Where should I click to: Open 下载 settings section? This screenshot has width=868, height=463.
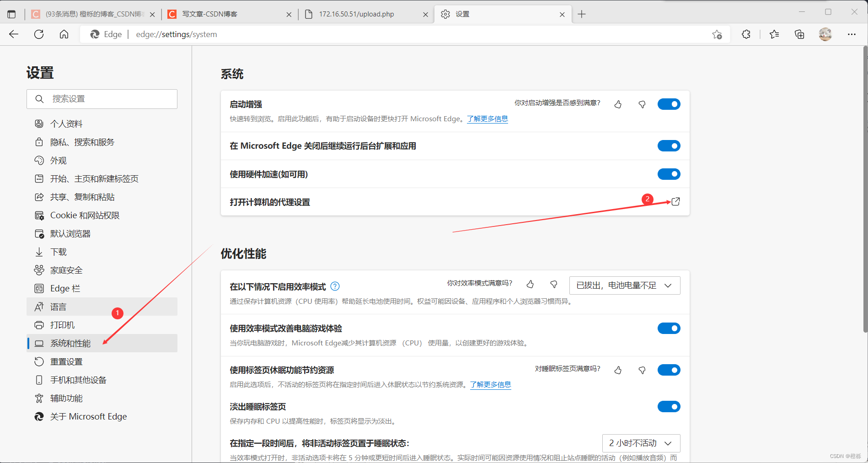pos(102,252)
